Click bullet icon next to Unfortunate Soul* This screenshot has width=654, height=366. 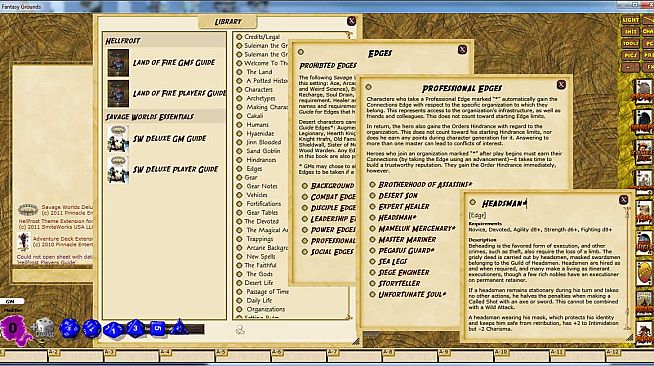click(372, 294)
